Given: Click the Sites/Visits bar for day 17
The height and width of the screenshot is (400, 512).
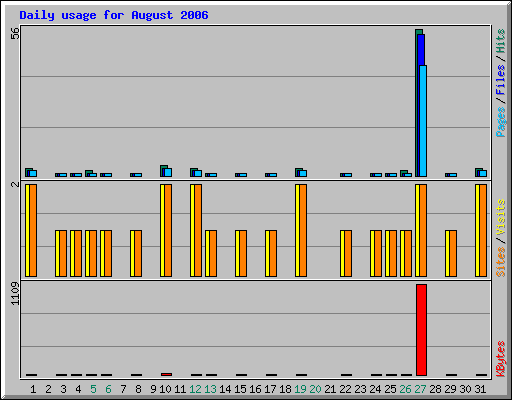Looking at the screenshot, I should (x=271, y=253).
